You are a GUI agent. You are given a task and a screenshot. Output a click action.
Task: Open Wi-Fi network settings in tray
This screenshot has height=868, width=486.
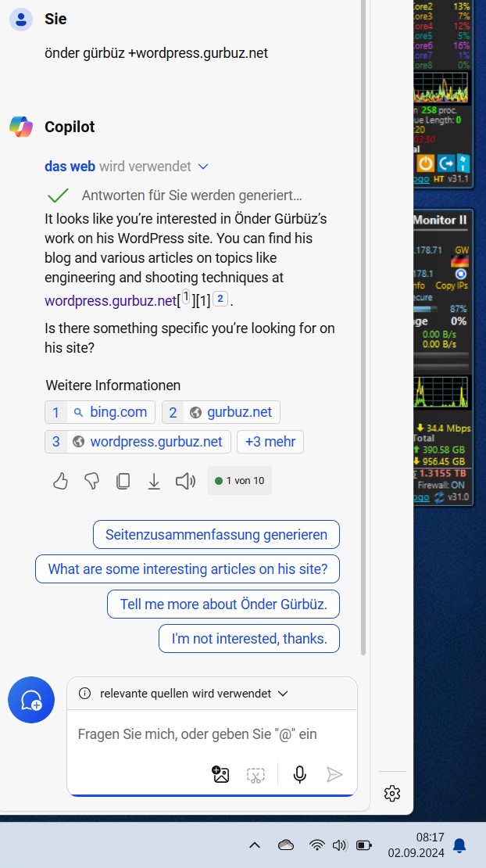click(x=316, y=845)
